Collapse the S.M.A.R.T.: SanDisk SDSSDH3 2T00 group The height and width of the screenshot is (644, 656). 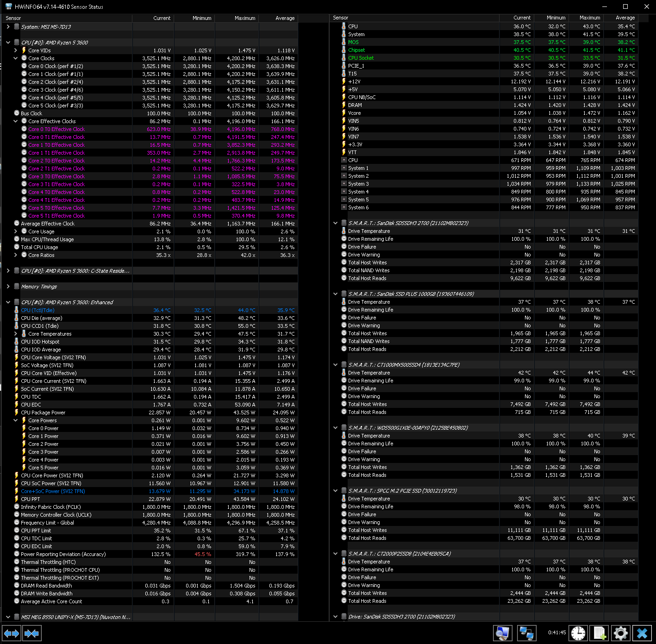[336, 223]
